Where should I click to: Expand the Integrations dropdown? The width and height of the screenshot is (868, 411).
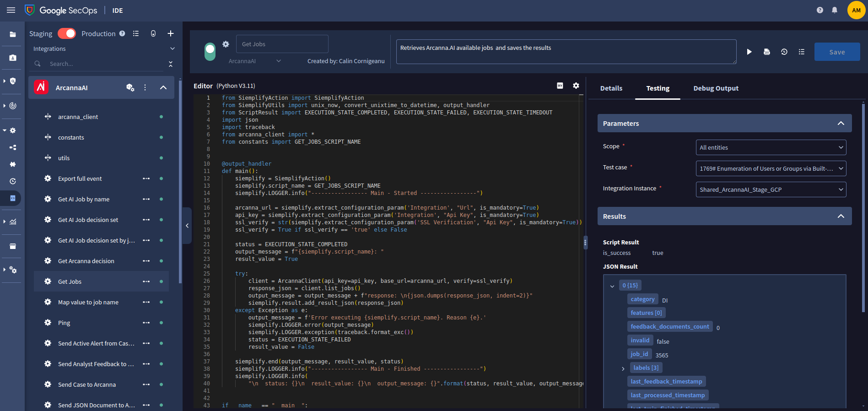coord(173,49)
